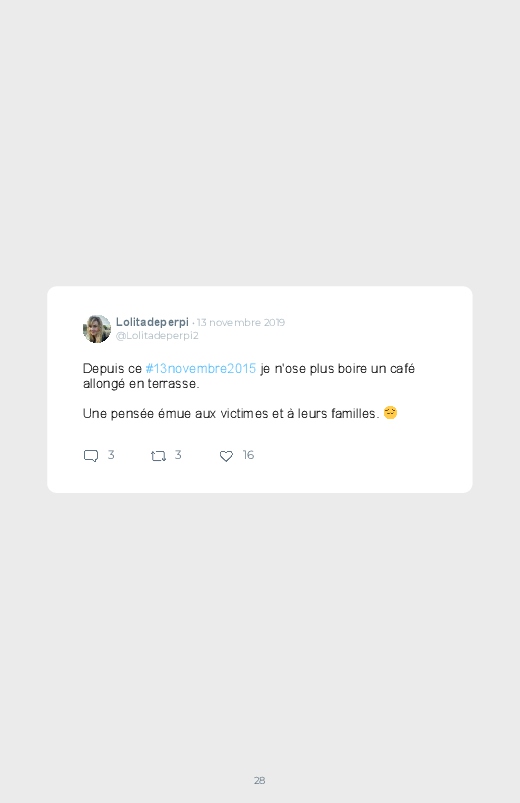Click the retweet count 3

(x=178, y=455)
